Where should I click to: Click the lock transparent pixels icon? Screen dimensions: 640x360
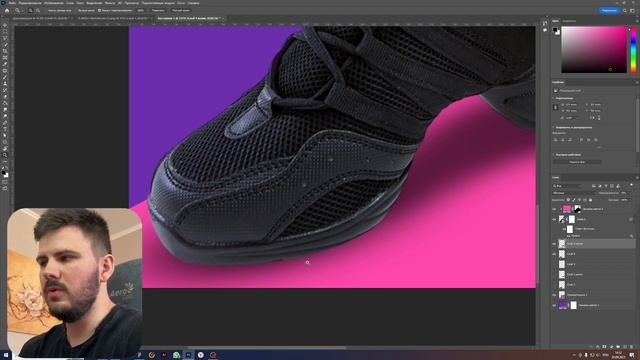[x=568, y=200]
